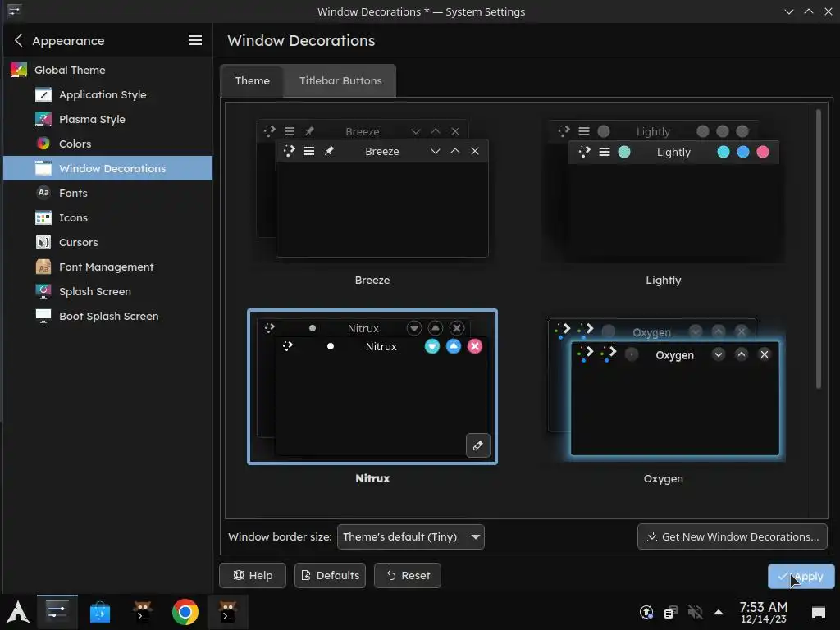The height and width of the screenshot is (630, 840).
Task: Select Application Style in sidebar
Action: pos(107,94)
